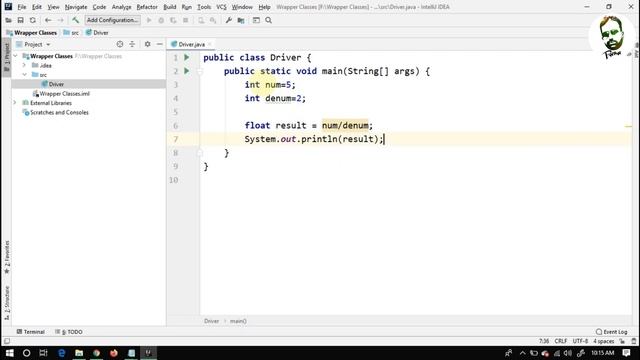Click the Scroll from Source target icon
Viewport: 640px width, 360px height.
tap(120, 44)
